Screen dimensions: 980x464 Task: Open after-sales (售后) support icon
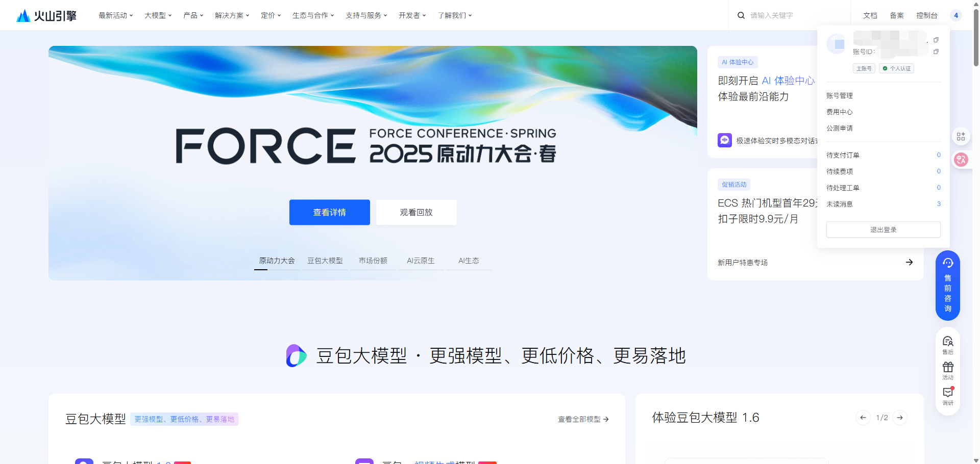(x=947, y=345)
